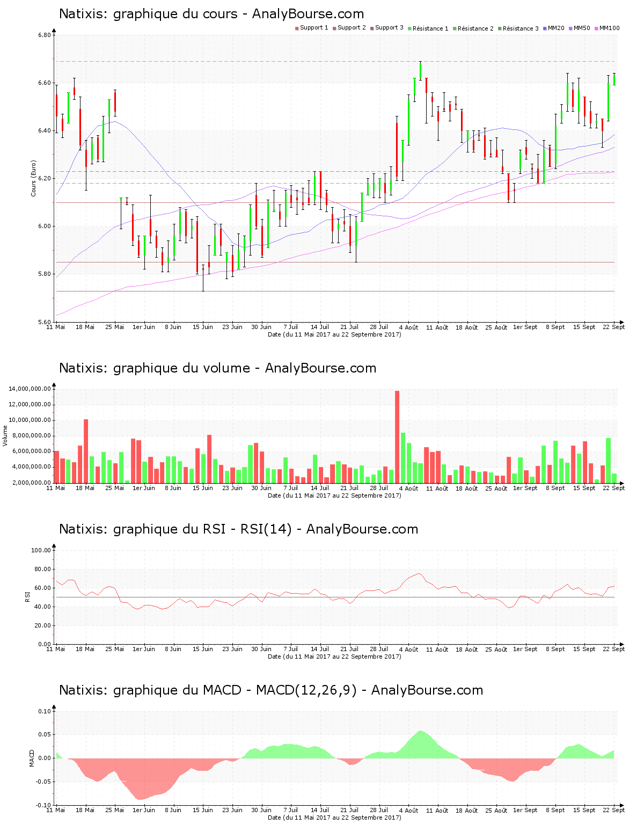Select the 'MM50' legend label
Image resolution: width=644 pixels, height=832 pixels.
coord(582,28)
